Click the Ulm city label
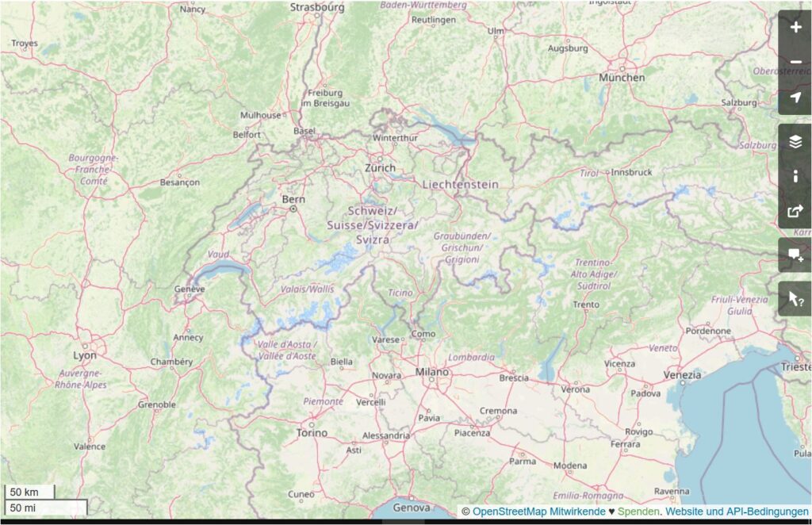 496,31
